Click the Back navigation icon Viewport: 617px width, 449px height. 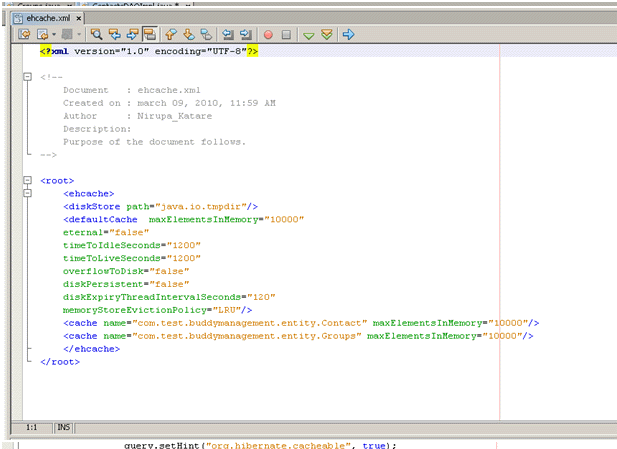(x=42, y=35)
